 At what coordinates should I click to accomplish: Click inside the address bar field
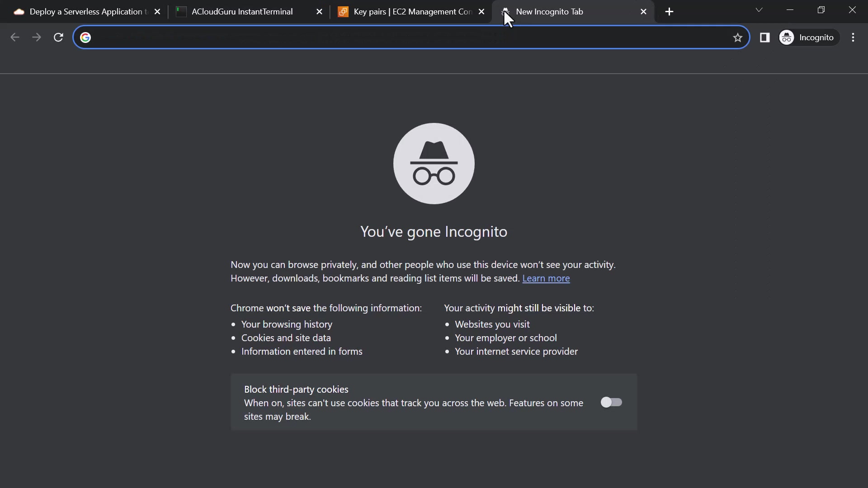(x=407, y=38)
